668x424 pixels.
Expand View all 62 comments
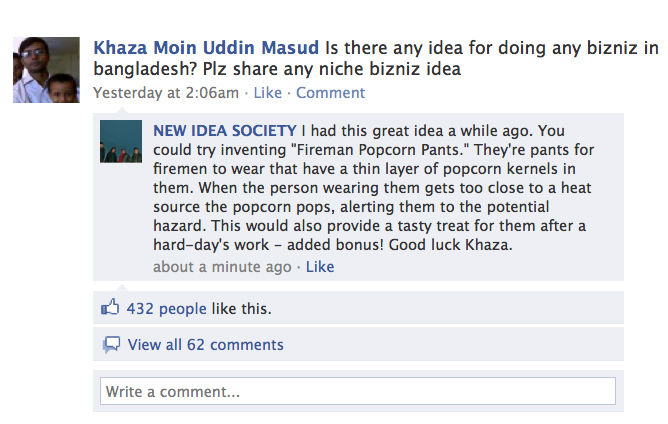click(205, 345)
